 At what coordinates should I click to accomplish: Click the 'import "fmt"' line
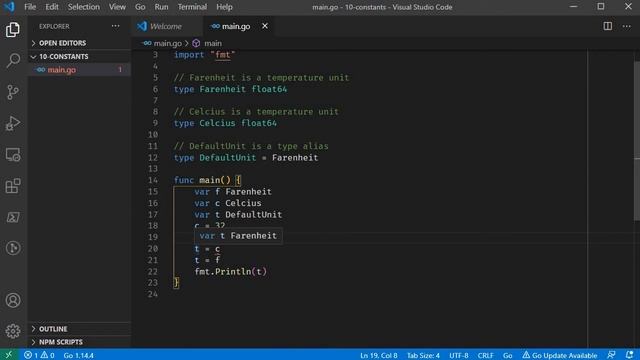click(204, 55)
